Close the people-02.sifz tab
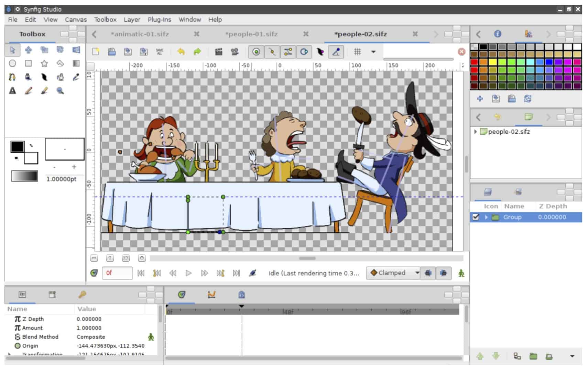The width and height of the screenshot is (588, 376). pos(415,34)
